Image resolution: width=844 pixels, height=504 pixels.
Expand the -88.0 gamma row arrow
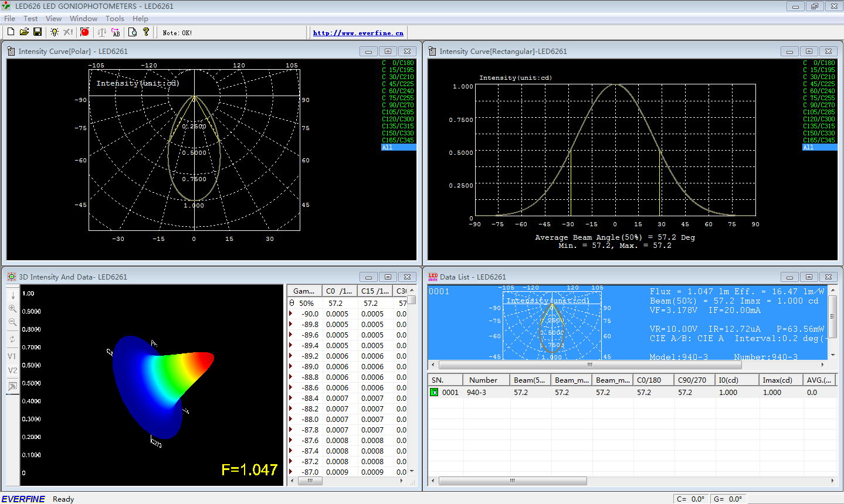click(x=291, y=420)
